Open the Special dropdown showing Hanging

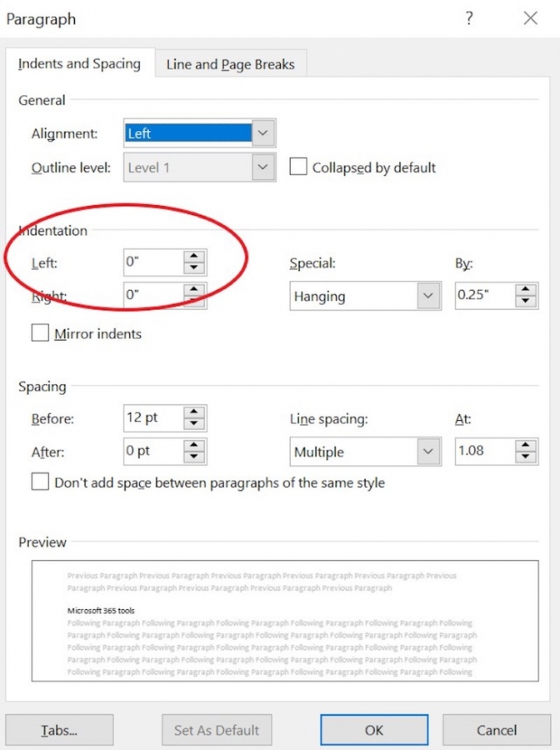click(x=429, y=295)
